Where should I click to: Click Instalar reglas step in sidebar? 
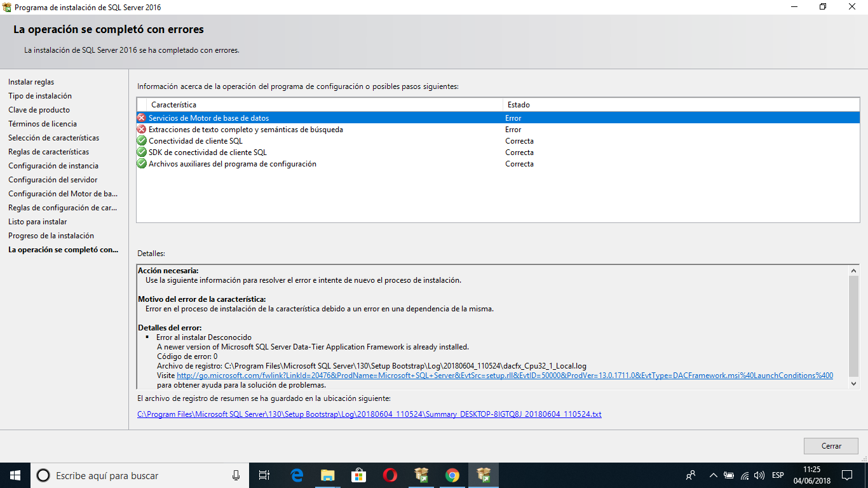point(31,82)
